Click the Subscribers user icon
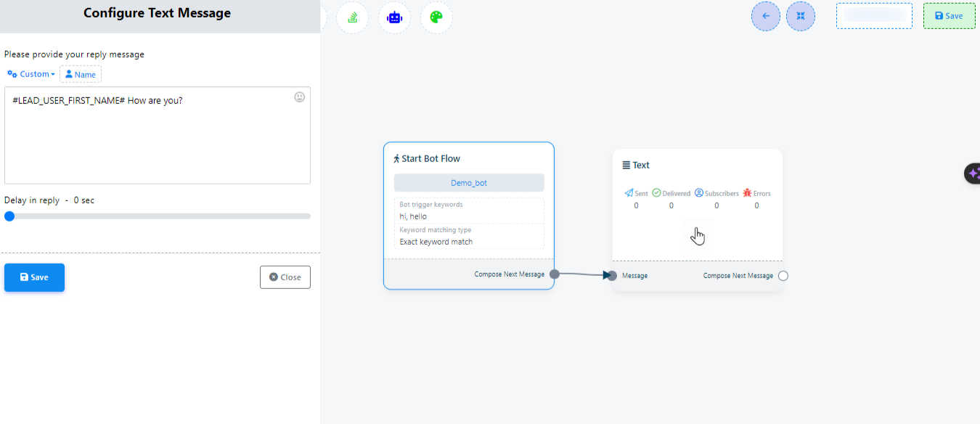 [x=699, y=193]
